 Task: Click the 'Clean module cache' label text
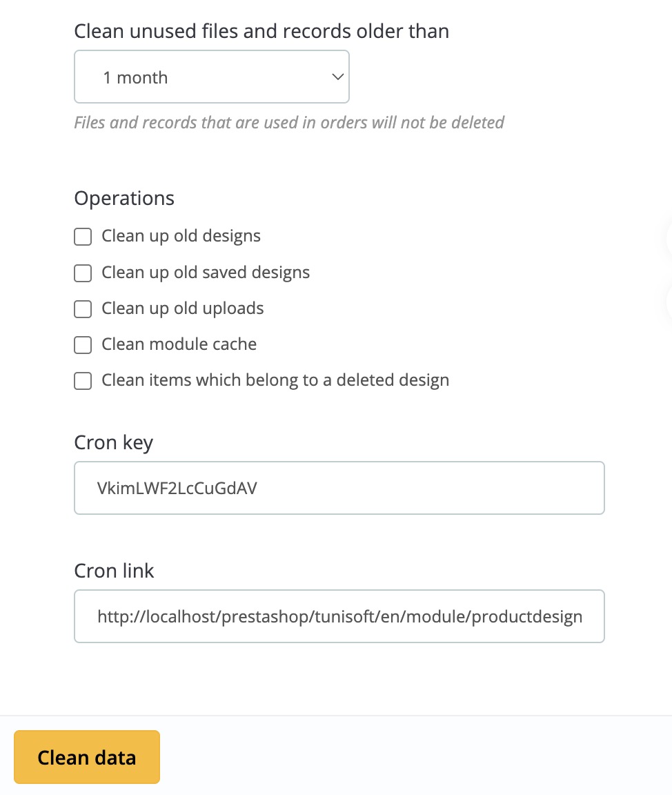coord(179,344)
